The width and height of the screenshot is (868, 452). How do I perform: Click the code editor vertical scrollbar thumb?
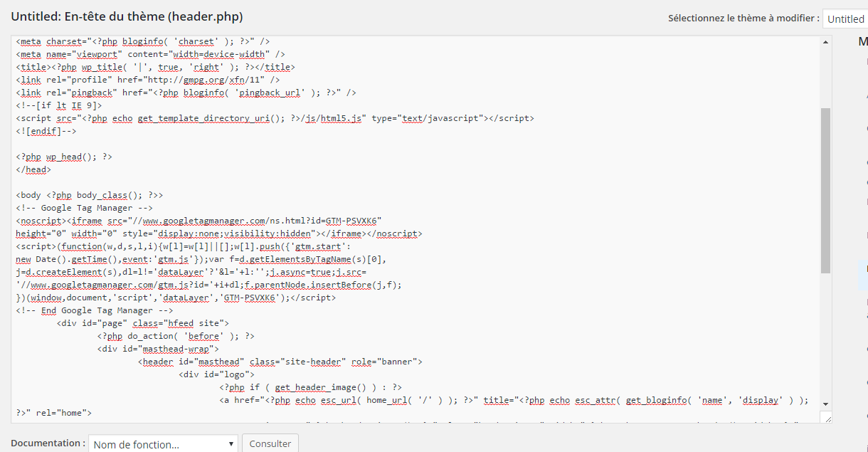click(x=825, y=190)
